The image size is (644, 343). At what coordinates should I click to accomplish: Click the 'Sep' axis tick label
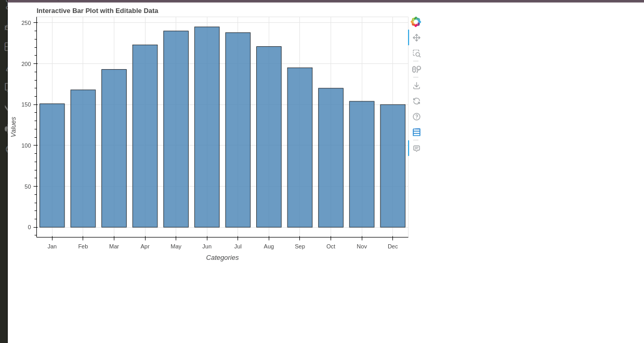point(300,246)
